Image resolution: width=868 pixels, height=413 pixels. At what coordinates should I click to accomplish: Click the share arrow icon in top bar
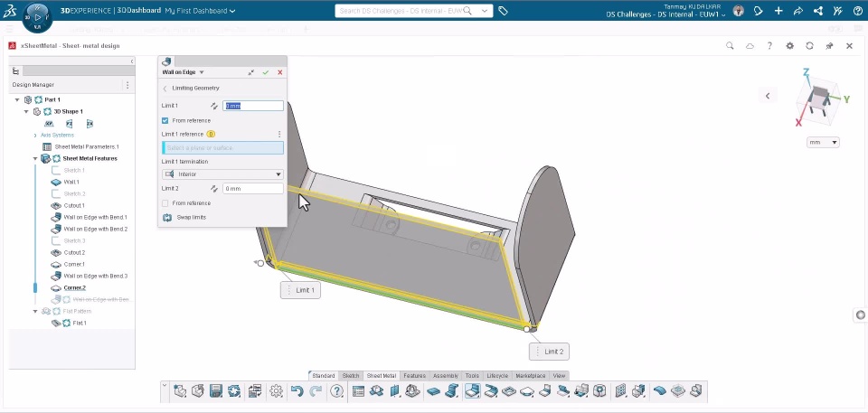(797, 11)
